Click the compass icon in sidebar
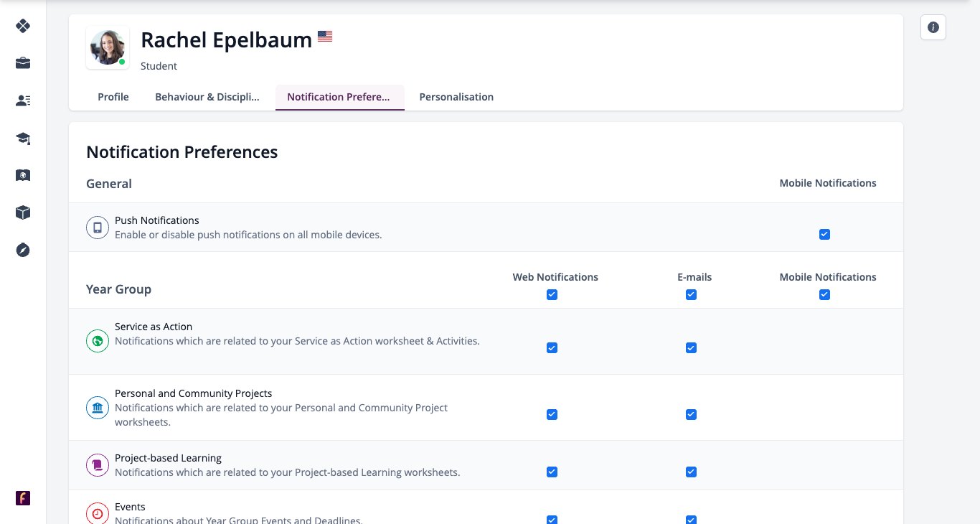Viewport: 980px width, 524px height. coord(23,250)
